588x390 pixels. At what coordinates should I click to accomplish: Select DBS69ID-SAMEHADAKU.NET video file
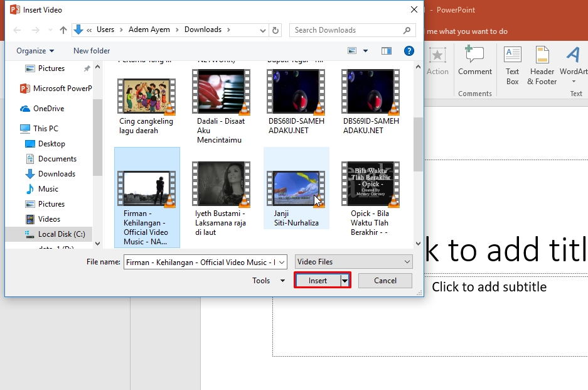(371, 102)
